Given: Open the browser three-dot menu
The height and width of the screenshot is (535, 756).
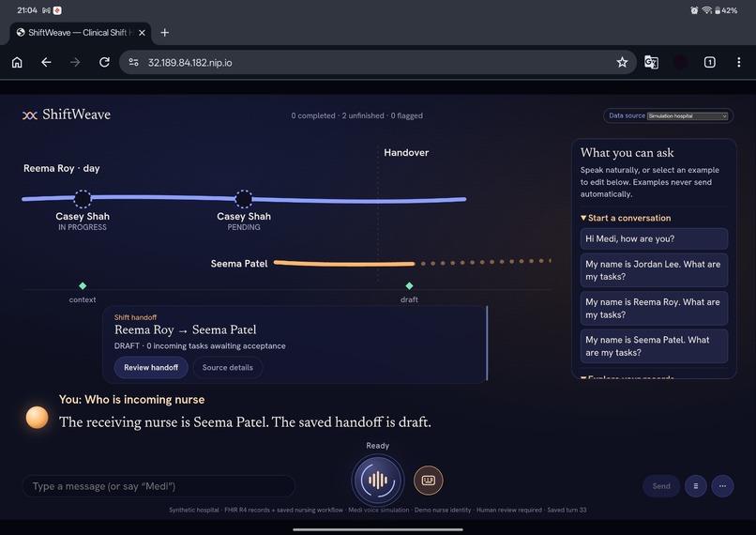Looking at the screenshot, I should point(738,62).
